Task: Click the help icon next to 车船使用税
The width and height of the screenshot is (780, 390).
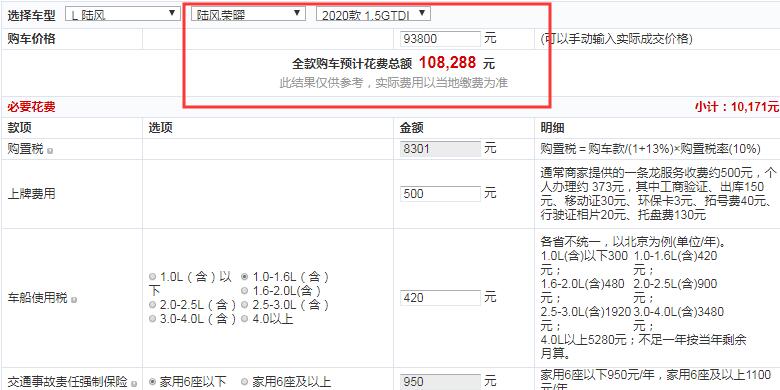Action: pyautogui.click(x=74, y=300)
